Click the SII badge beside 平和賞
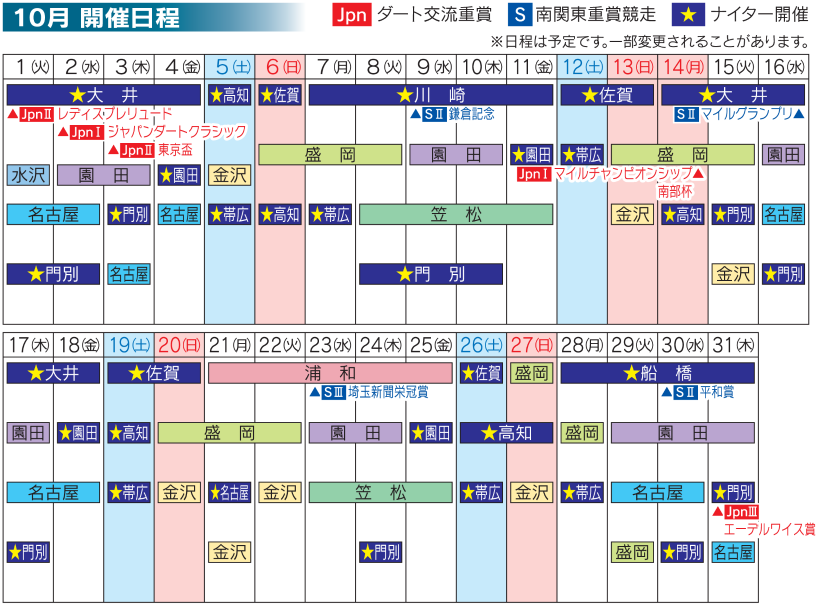Viewport: 820px width, 606px height. (684, 392)
